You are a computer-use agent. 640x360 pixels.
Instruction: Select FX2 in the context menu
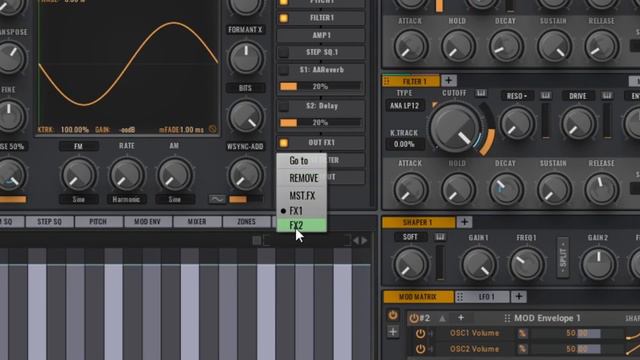tap(302, 225)
